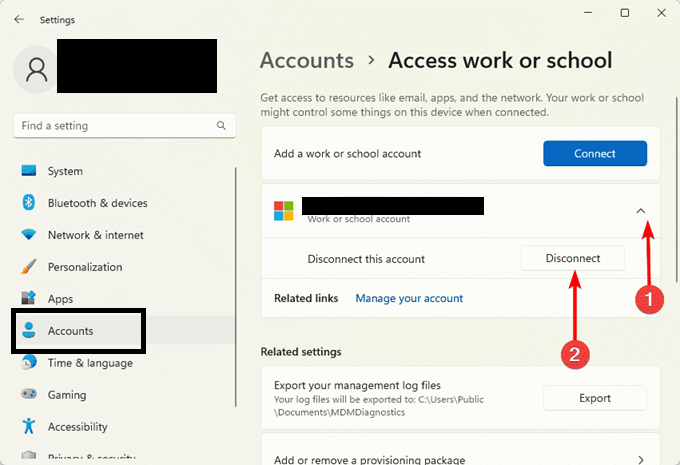Click the Gaming controller icon
The image size is (680, 465).
click(29, 394)
